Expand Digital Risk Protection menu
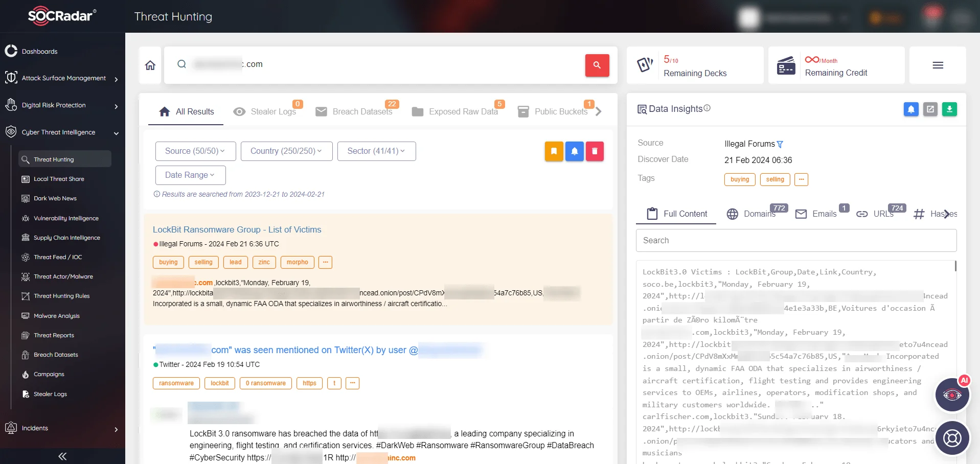The image size is (980, 464). (62, 105)
